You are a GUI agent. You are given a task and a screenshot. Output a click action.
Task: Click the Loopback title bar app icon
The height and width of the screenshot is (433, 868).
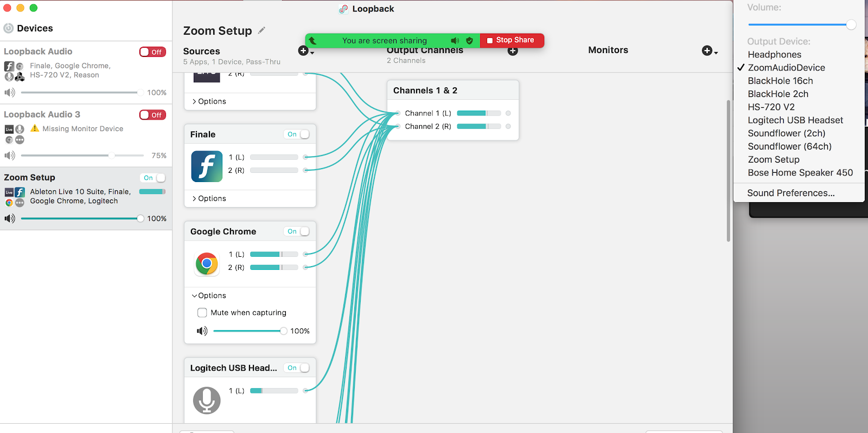(x=343, y=9)
